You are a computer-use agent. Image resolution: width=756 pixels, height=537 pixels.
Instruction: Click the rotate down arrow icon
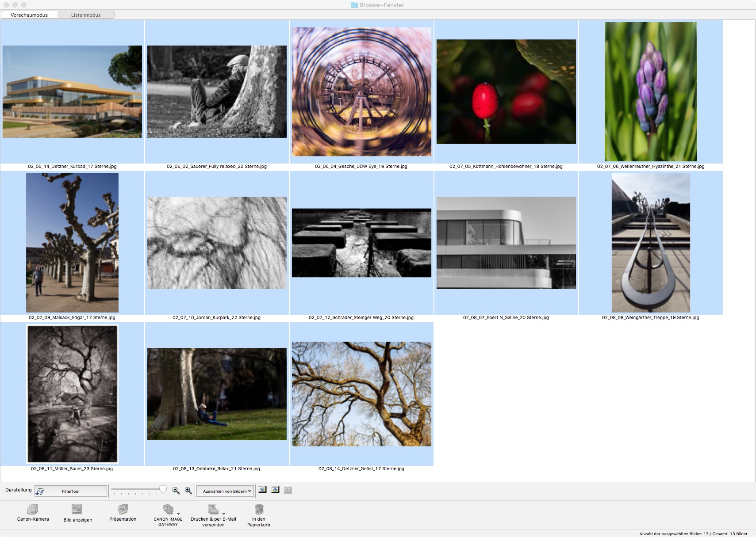(x=275, y=490)
